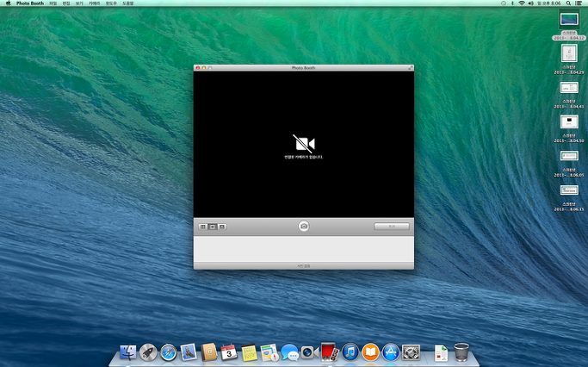This screenshot has height=367, width=588.
Task: Open the Wi-Fi status menu
Action: click(521, 3)
